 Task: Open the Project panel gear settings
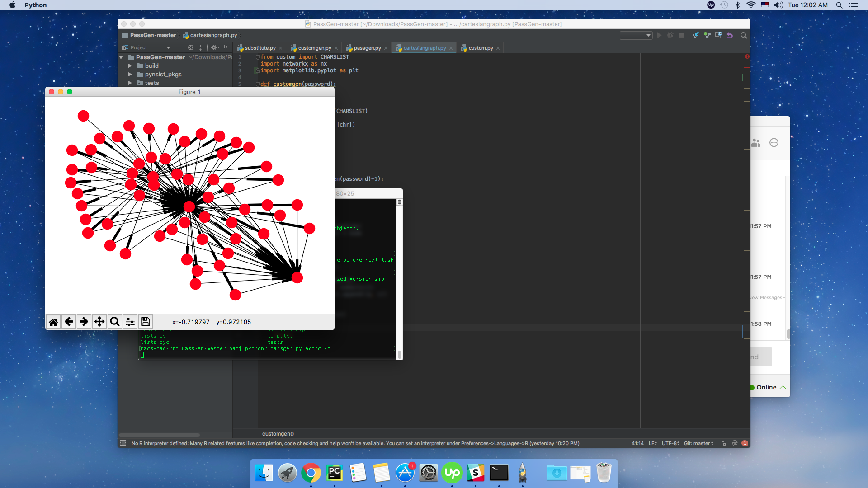point(215,47)
